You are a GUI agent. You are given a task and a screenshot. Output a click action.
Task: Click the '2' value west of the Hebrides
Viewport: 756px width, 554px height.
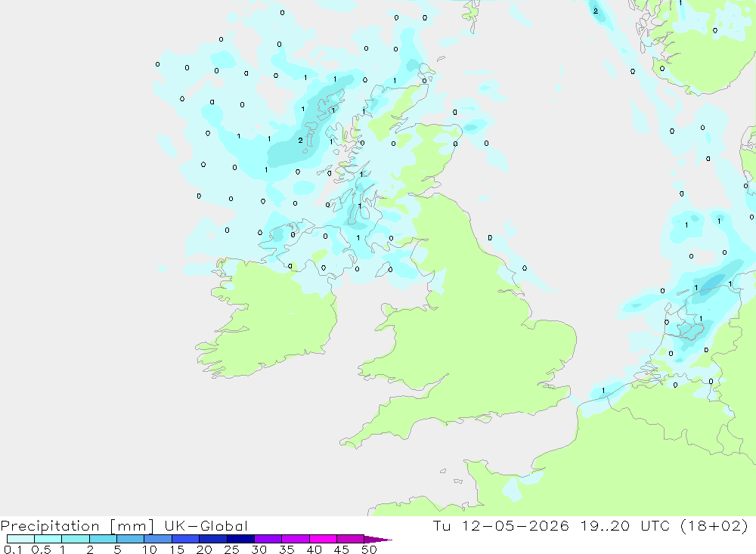(x=300, y=141)
